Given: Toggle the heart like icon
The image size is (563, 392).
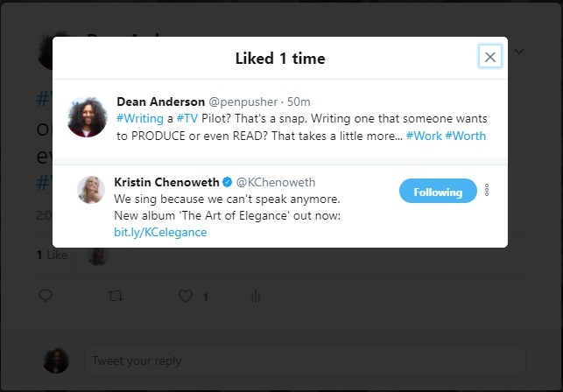Looking at the screenshot, I should tap(186, 296).
